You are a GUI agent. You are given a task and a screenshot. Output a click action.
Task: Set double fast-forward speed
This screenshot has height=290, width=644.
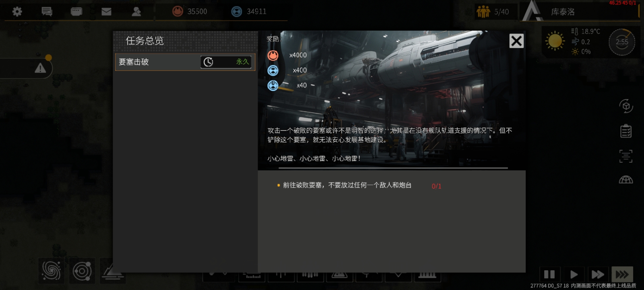click(x=598, y=274)
